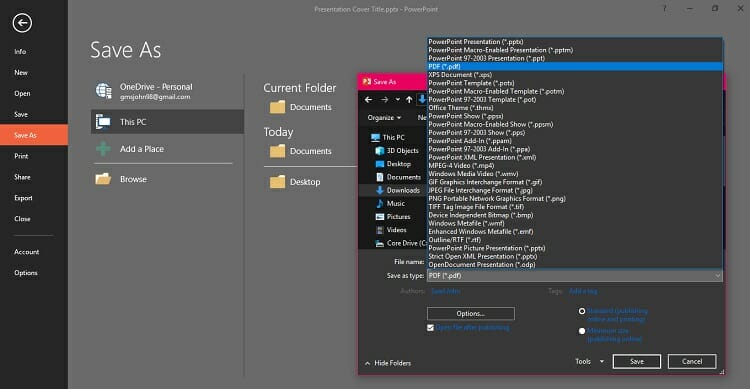Select Core Drive in navigation tree
This screenshot has height=389, width=750.
tap(400, 244)
